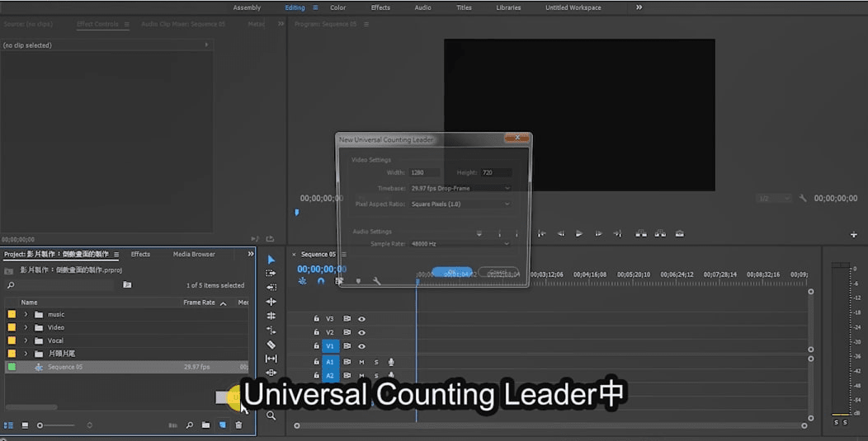The image size is (868, 441).
Task: Toggle V1 track targeting
Action: point(330,346)
